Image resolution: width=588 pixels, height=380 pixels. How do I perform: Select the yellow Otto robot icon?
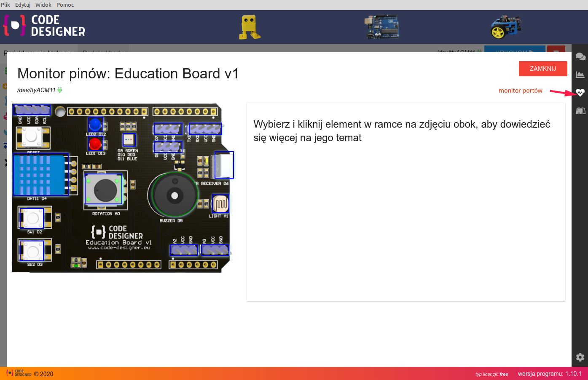tap(250, 27)
